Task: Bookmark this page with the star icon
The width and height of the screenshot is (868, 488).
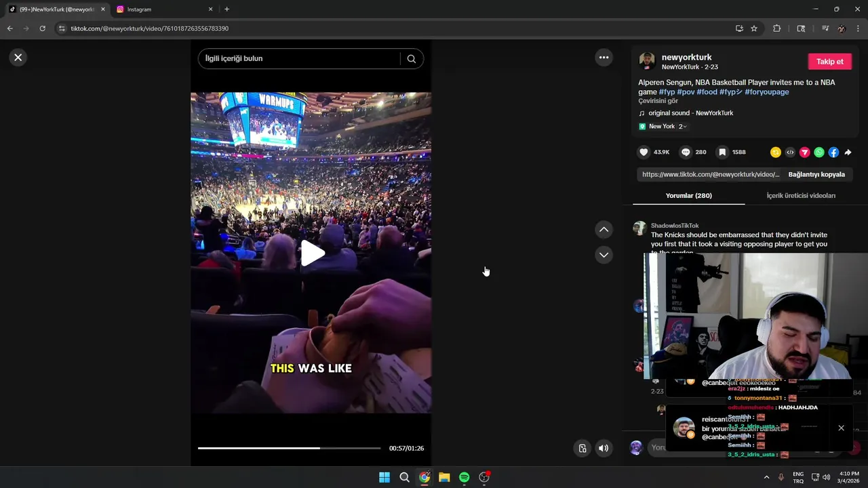Action: coord(754,28)
